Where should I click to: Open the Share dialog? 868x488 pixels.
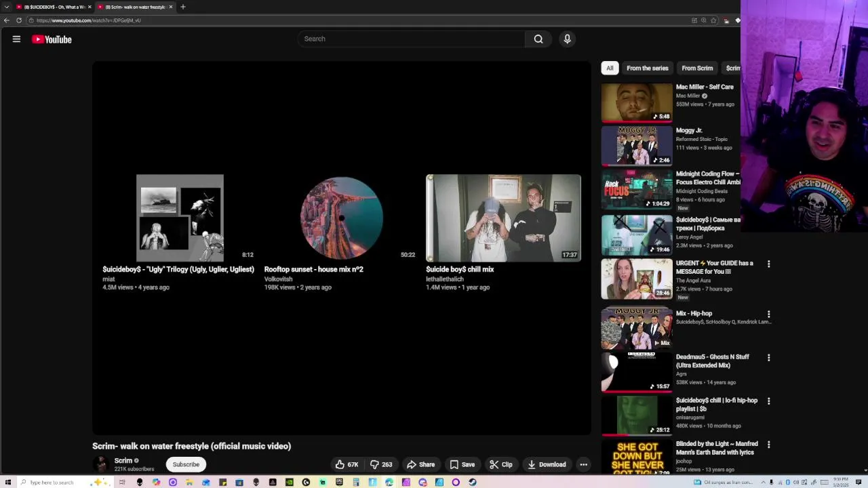pos(420,464)
